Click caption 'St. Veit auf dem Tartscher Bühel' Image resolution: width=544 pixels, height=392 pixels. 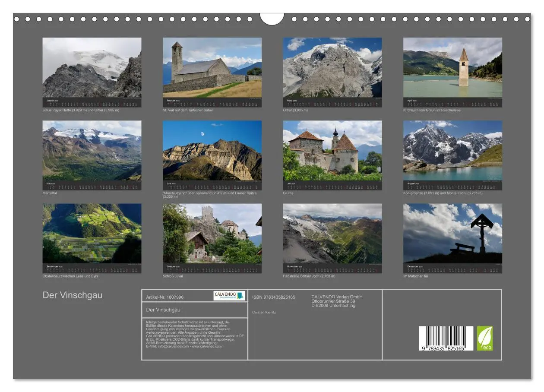(x=188, y=111)
